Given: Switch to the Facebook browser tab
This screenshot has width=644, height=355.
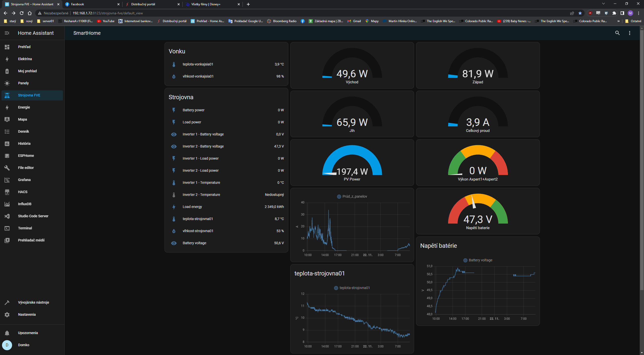Looking at the screenshot, I should [92, 4].
